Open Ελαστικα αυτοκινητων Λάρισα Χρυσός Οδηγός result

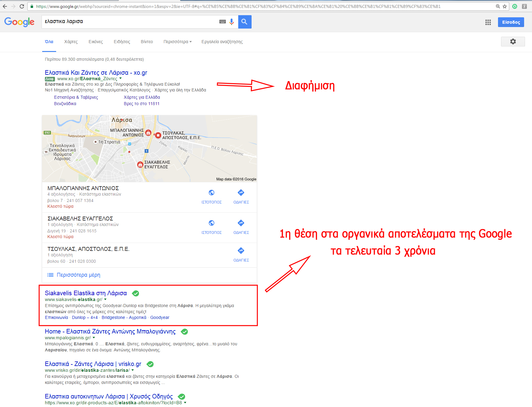(109, 396)
